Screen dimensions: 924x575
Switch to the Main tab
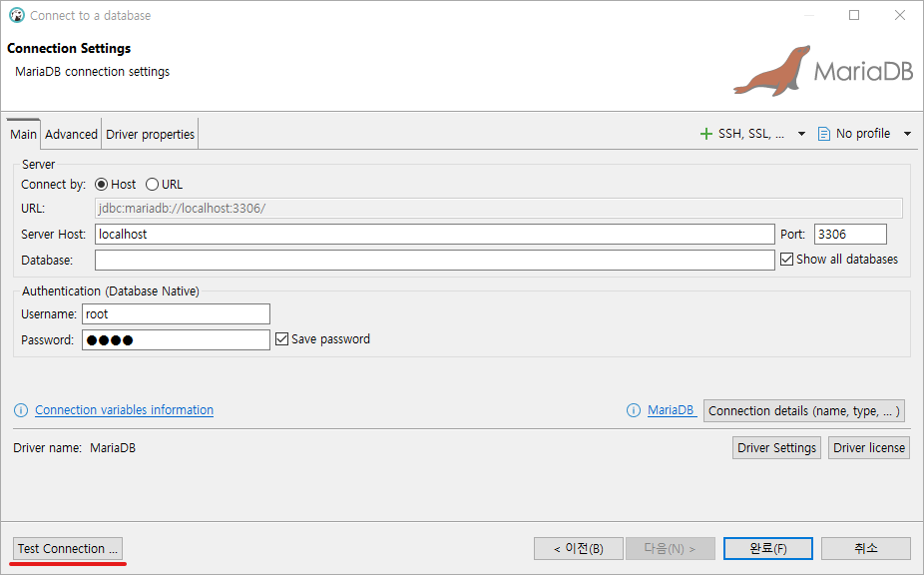point(24,135)
